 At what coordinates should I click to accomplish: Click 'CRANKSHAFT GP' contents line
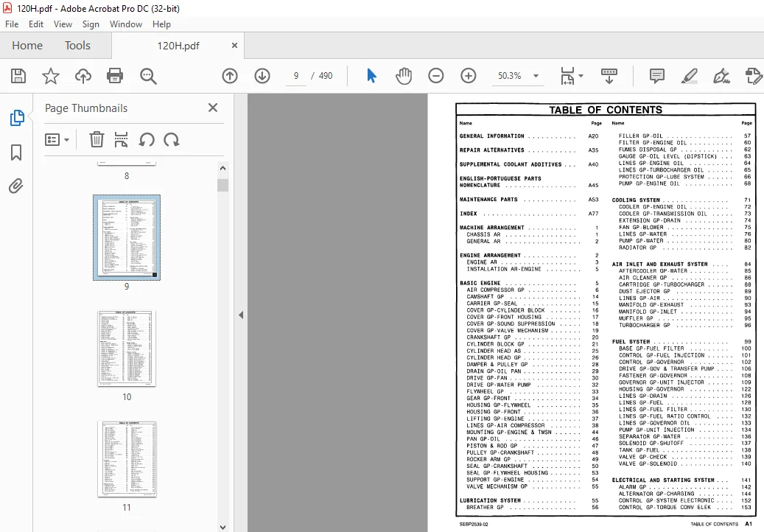488,337
